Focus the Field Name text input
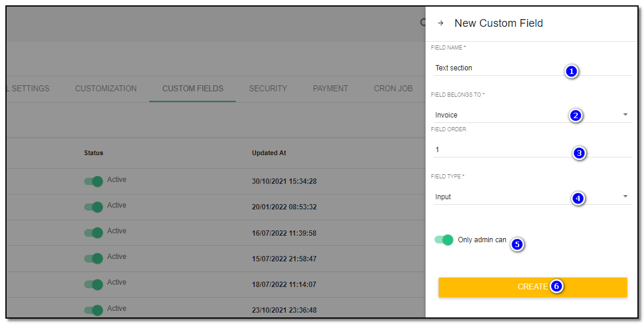This screenshot has height=324, width=644. 532,68
